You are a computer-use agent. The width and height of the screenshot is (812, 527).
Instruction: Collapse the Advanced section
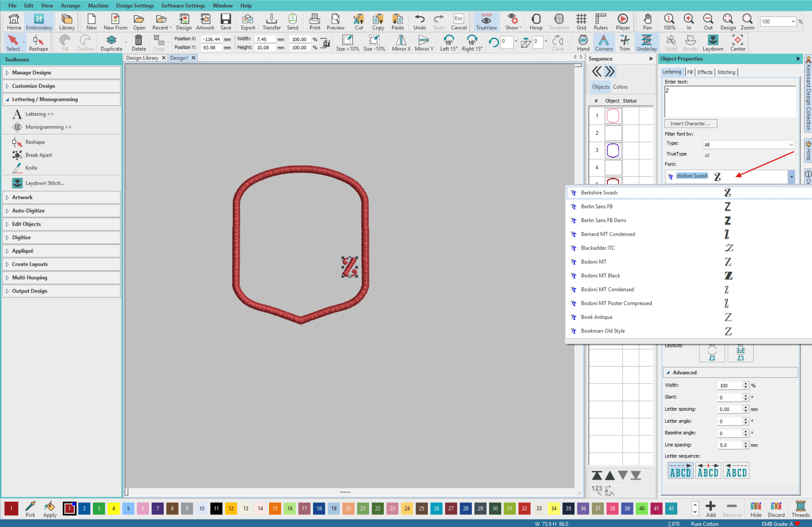pyautogui.click(x=668, y=373)
